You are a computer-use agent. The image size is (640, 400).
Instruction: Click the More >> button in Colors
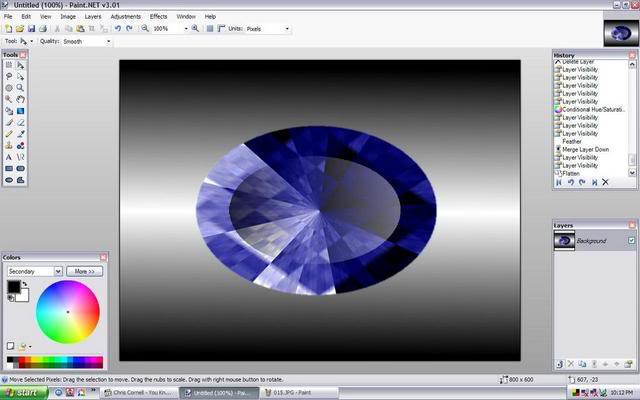[84, 271]
